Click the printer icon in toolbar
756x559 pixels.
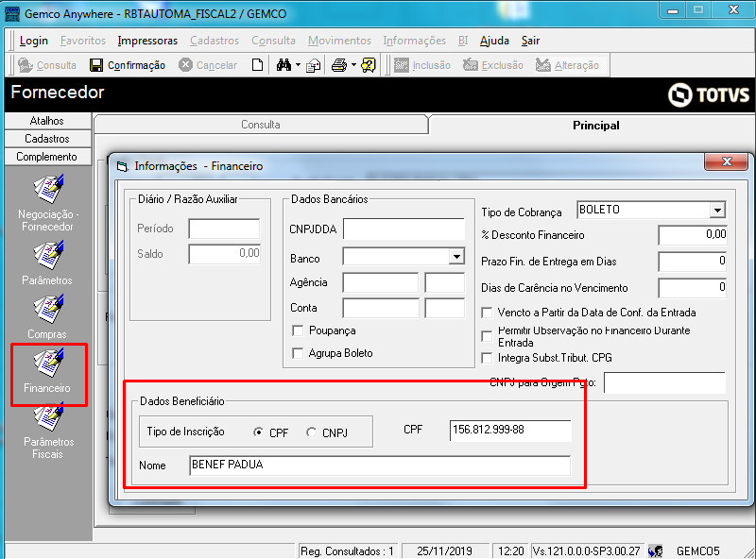click(339, 65)
